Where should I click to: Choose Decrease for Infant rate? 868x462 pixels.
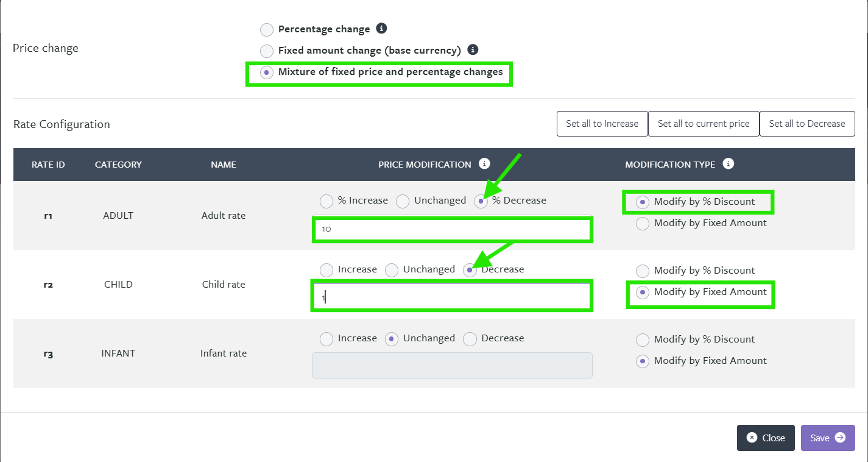[x=470, y=339]
